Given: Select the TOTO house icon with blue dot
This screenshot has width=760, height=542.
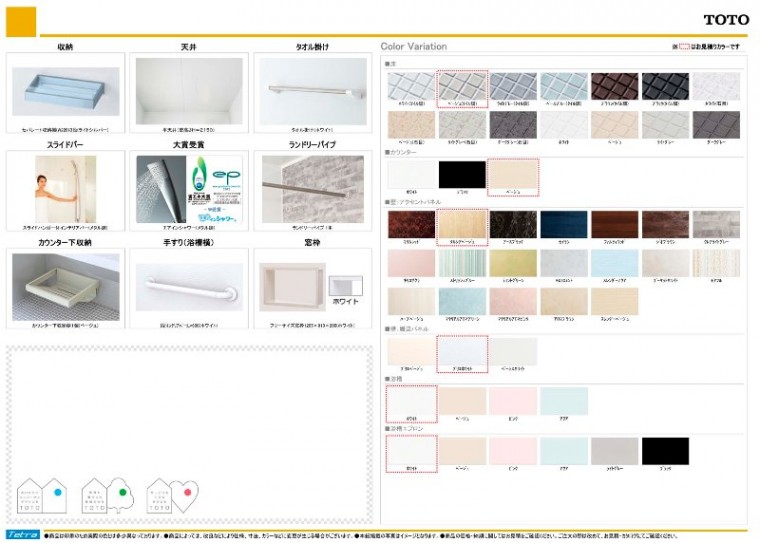Looking at the screenshot, I should [x=42, y=495].
